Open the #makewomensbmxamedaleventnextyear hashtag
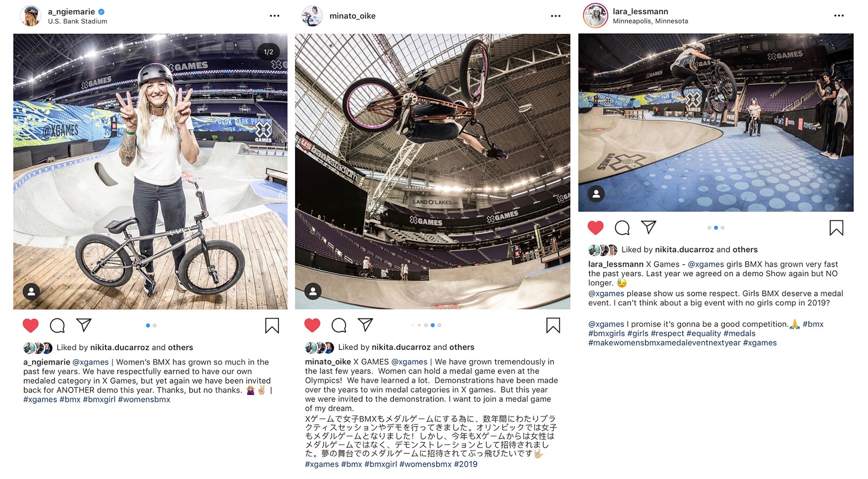 point(664,343)
